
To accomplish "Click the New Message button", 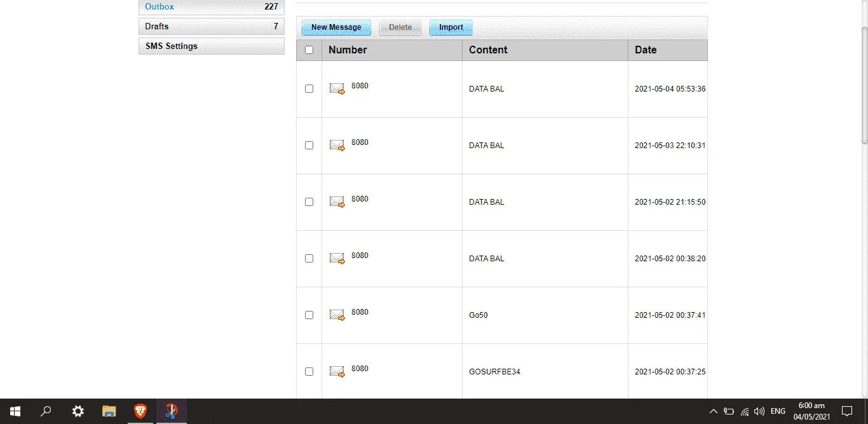I will pyautogui.click(x=336, y=27).
